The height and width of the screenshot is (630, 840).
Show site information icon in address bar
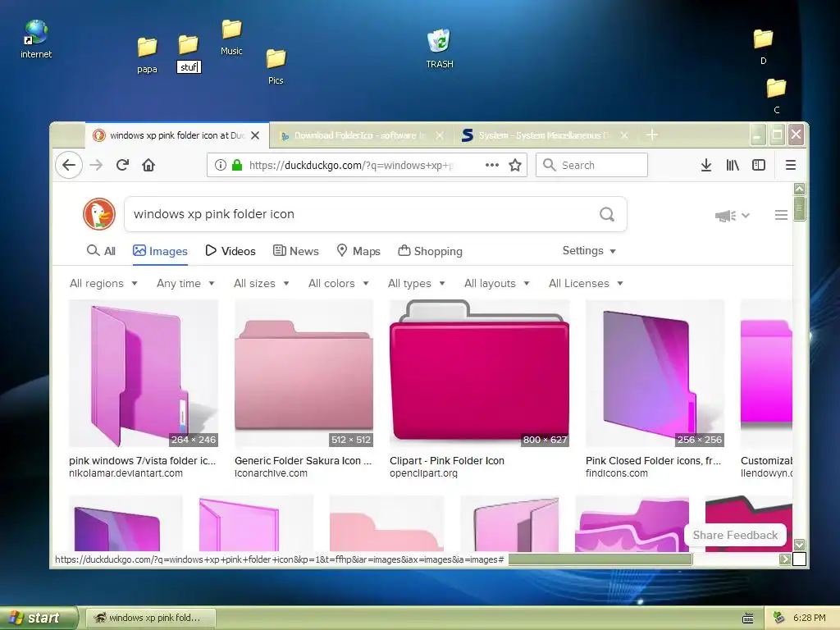220,165
